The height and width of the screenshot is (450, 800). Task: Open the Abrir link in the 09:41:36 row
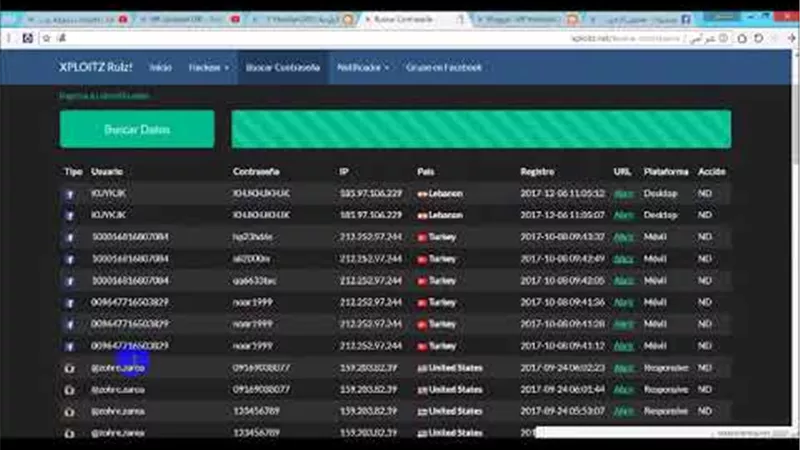(623, 303)
